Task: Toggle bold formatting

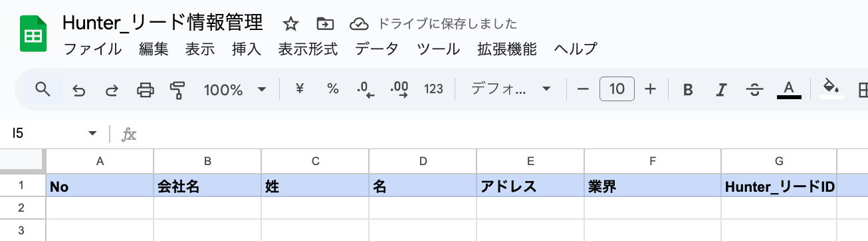Action: 689,89
